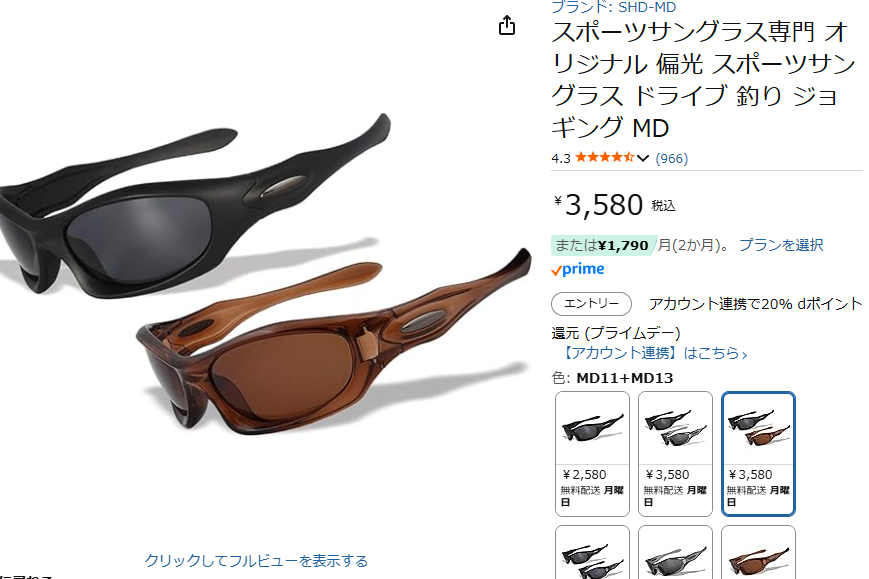Click the 4.3 rating number
The image size is (869, 579).
tap(560, 158)
